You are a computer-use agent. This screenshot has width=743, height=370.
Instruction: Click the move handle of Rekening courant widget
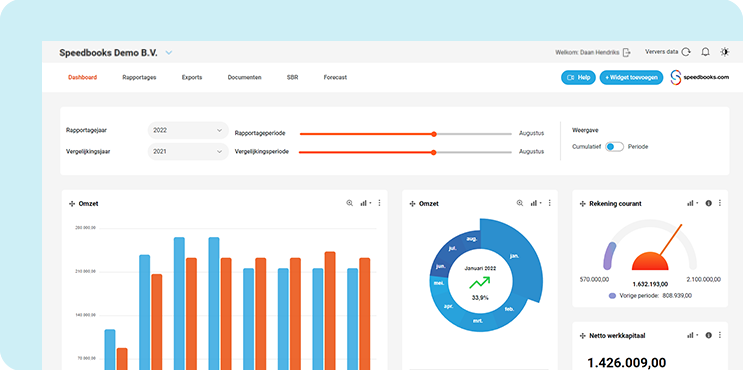click(583, 204)
